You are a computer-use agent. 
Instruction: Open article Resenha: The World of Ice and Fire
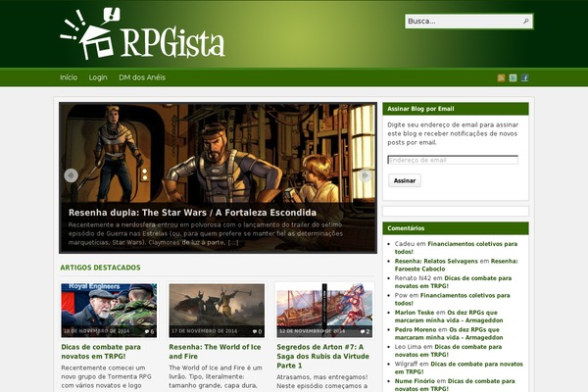215,352
